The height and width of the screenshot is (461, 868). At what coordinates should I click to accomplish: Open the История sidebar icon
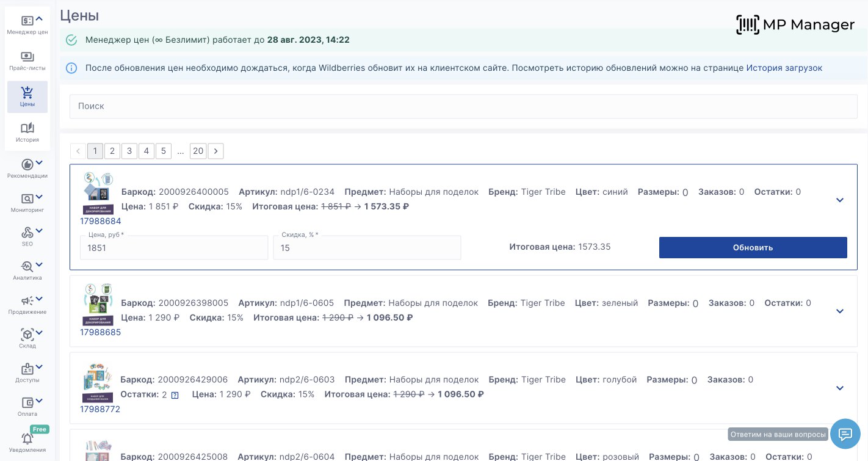pyautogui.click(x=27, y=129)
